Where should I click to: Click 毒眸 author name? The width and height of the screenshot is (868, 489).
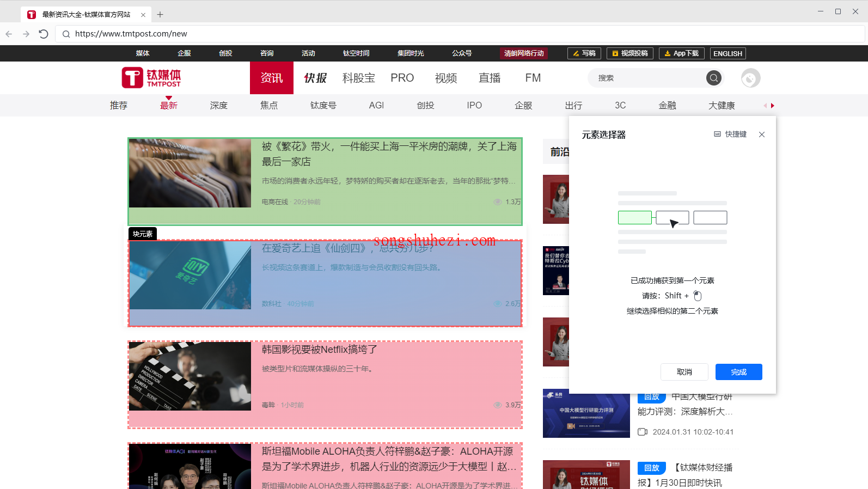[x=268, y=405]
